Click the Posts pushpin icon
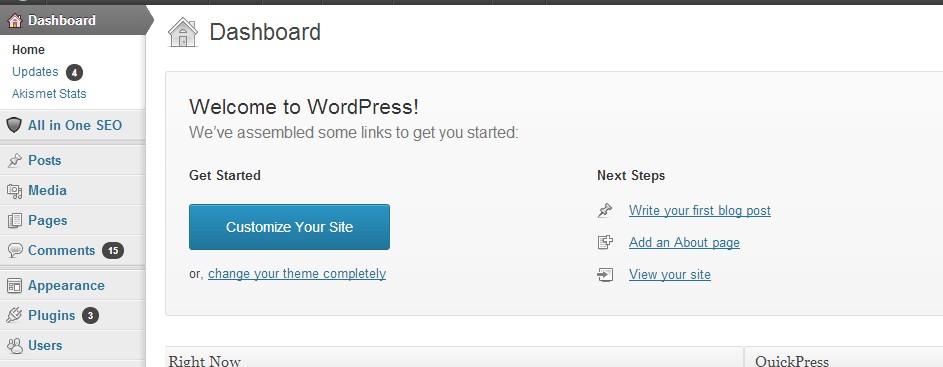 point(14,161)
